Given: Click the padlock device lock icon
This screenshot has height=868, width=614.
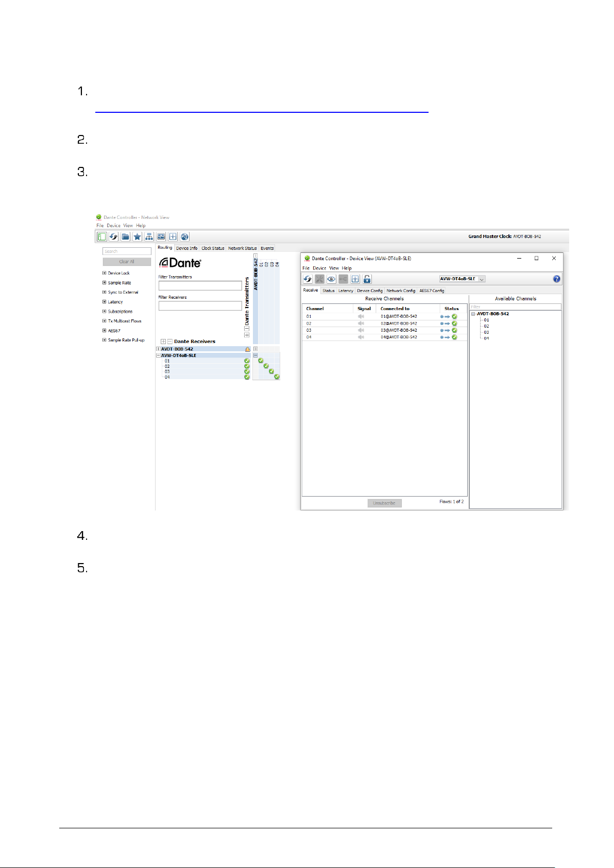Looking at the screenshot, I should (x=367, y=279).
